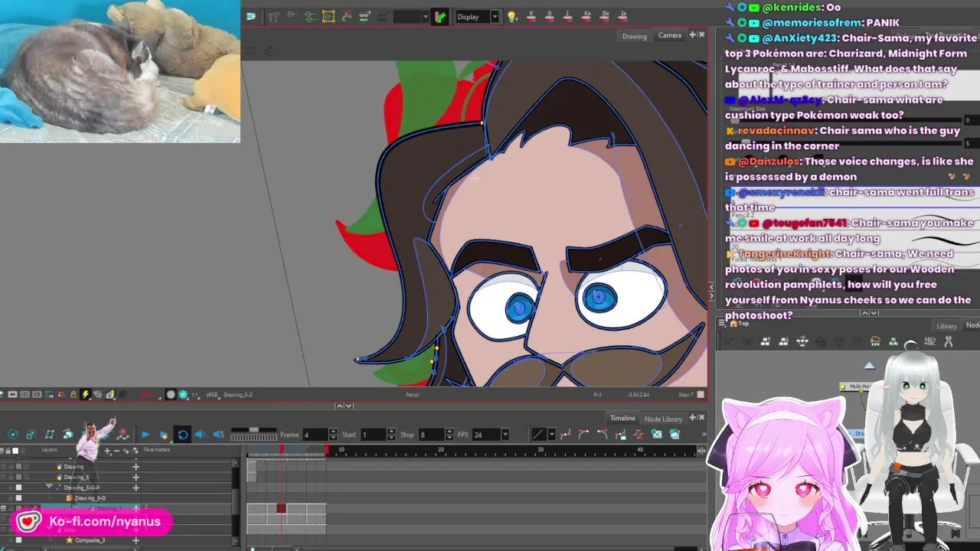The image size is (980, 551).
Task: Click the up chevron above the Node view
Action: point(864,312)
